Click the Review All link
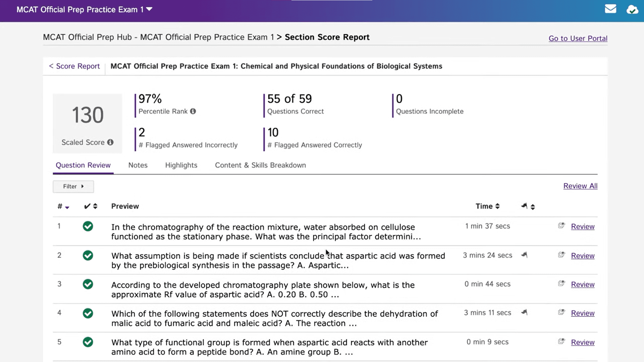The width and height of the screenshot is (644, 362). coord(580,186)
